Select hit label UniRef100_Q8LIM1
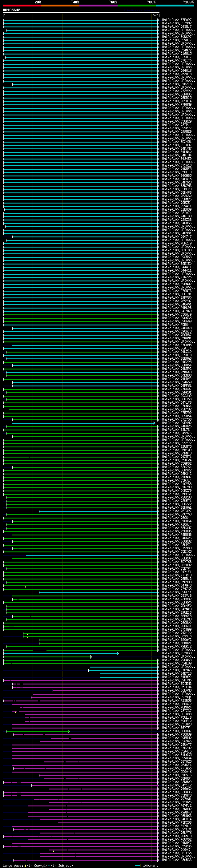Viewport: 197px width, 868px height. click(x=177, y=294)
